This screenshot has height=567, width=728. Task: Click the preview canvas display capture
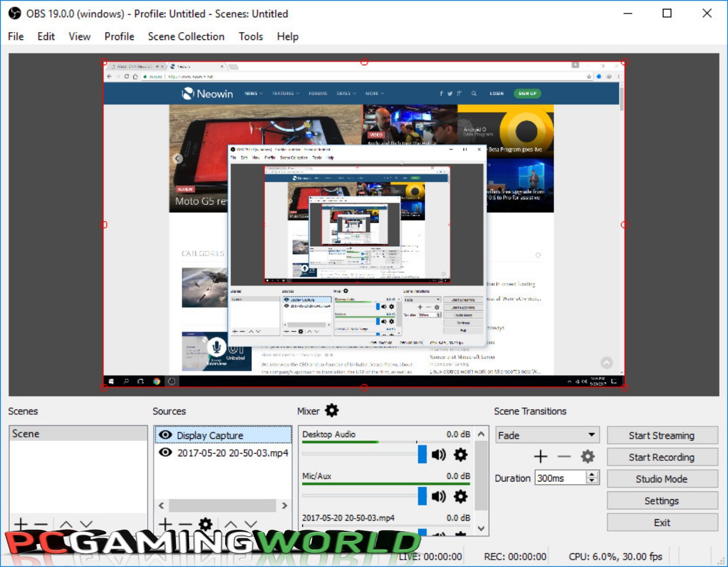point(364,225)
